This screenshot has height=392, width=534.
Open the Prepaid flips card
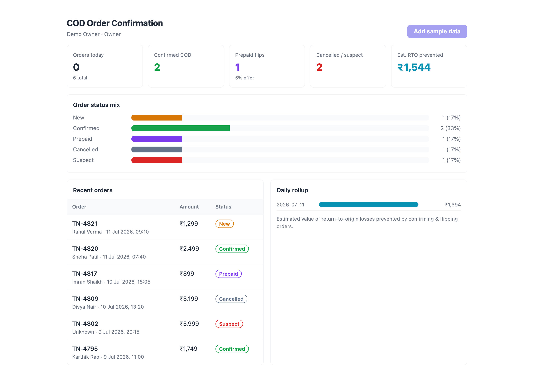point(267,66)
